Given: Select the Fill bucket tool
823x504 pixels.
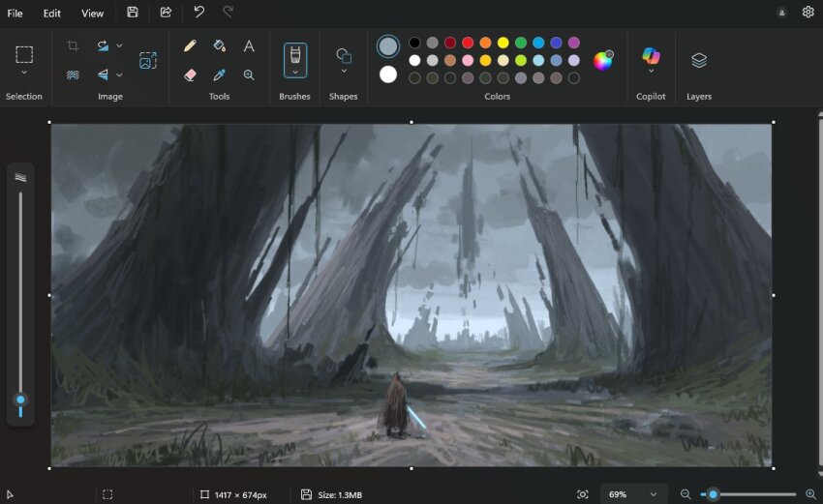Looking at the screenshot, I should click(219, 45).
